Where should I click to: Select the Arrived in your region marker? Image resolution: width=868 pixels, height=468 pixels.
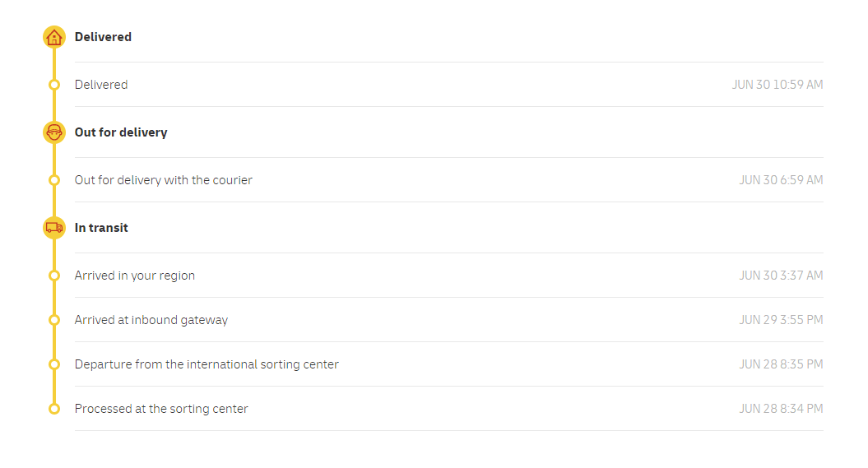[x=54, y=276]
